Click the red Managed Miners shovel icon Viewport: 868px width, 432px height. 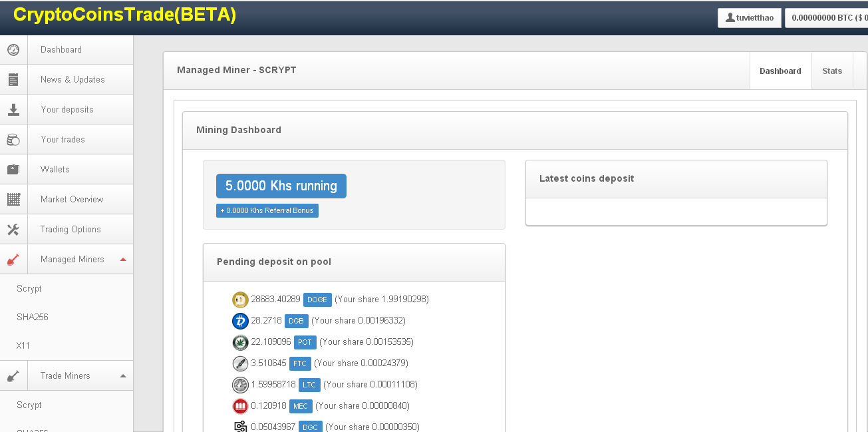tap(13, 260)
